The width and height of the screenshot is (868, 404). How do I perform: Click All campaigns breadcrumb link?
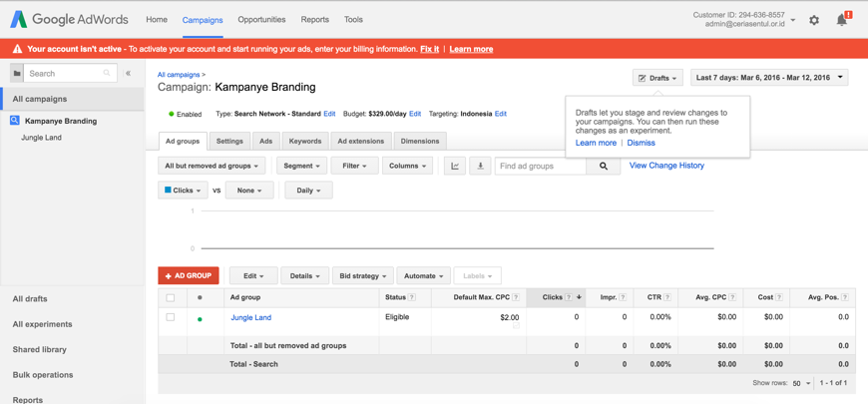tap(179, 74)
